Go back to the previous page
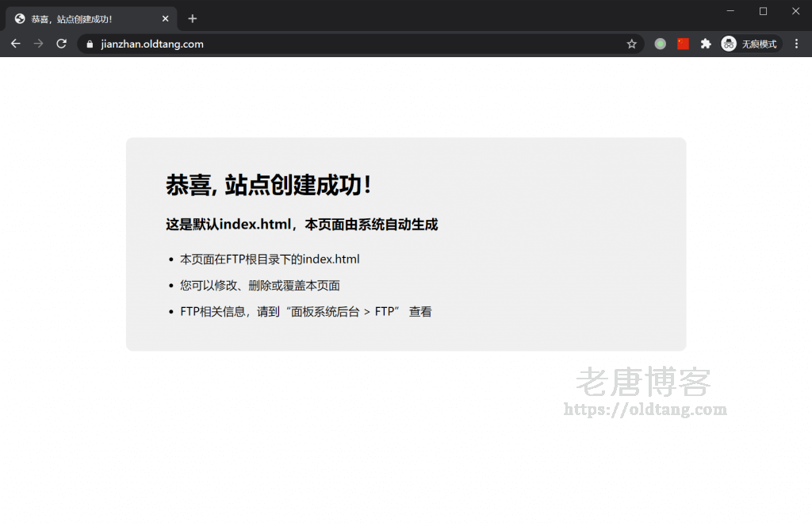The width and height of the screenshot is (812, 523). coord(15,44)
